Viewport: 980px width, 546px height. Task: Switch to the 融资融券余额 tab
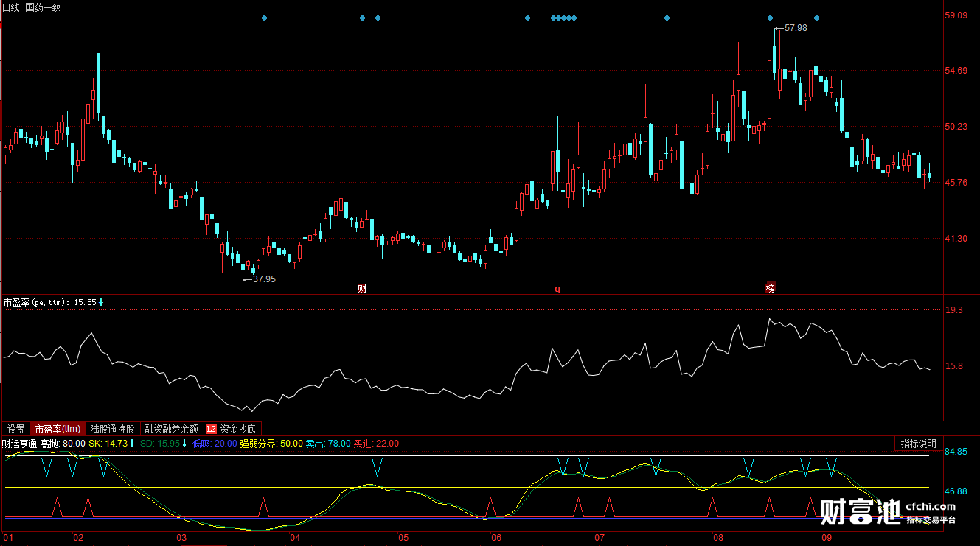(x=172, y=429)
